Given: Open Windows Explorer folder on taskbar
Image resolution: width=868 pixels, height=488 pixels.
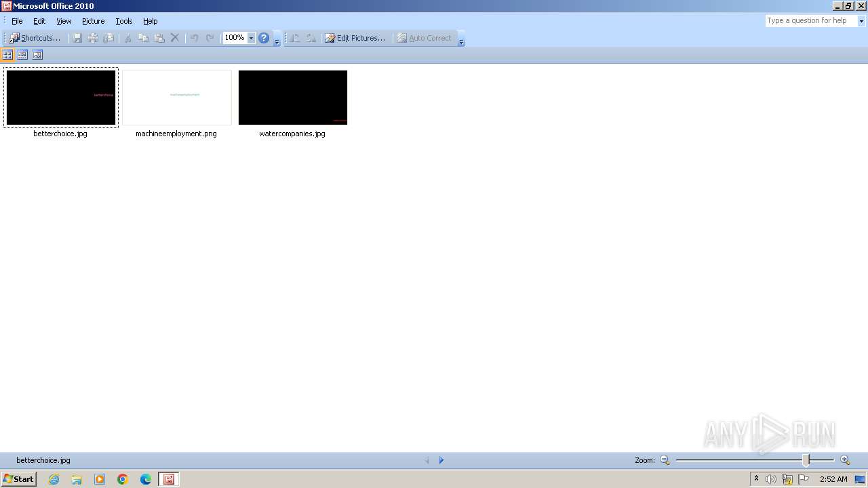Looking at the screenshot, I should click(77, 479).
